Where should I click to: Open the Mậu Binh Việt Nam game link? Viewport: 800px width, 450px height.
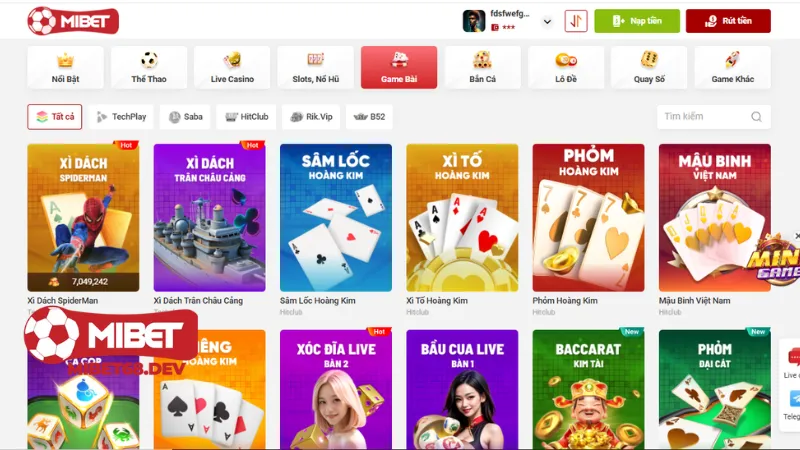pyautogui.click(x=694, y=301)
